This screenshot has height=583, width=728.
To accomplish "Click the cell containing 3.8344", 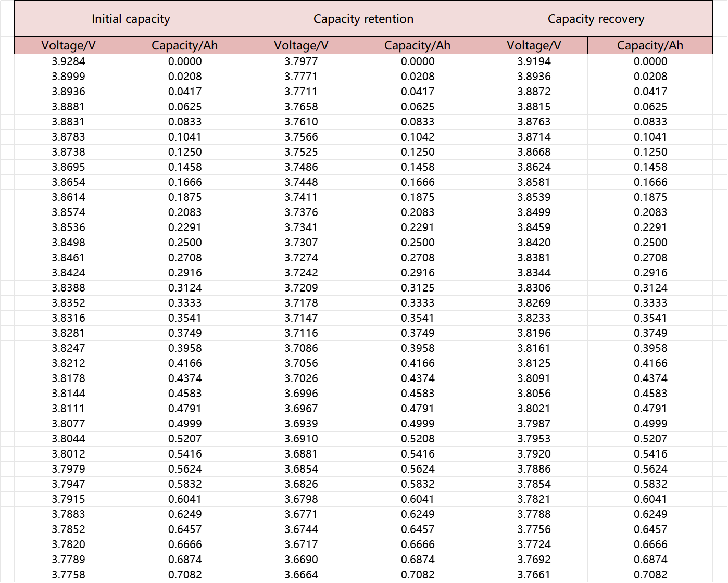I will click(x=534, y=273).
